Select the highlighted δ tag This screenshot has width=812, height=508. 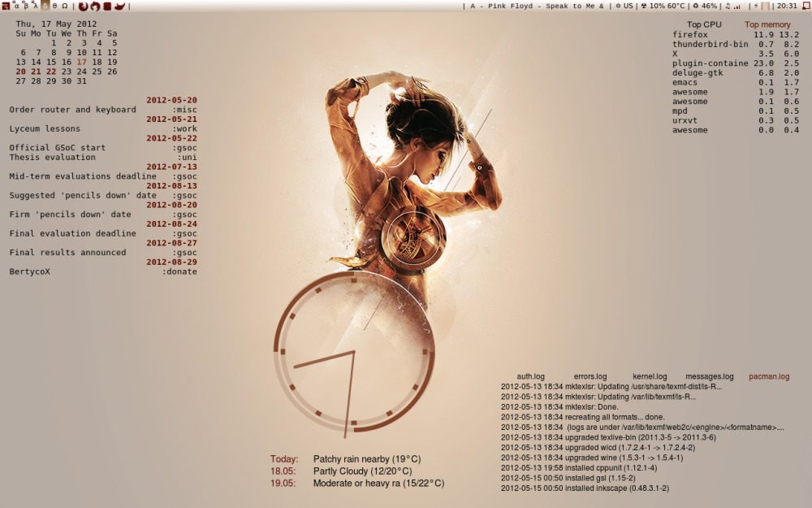(x=45, y=7)
